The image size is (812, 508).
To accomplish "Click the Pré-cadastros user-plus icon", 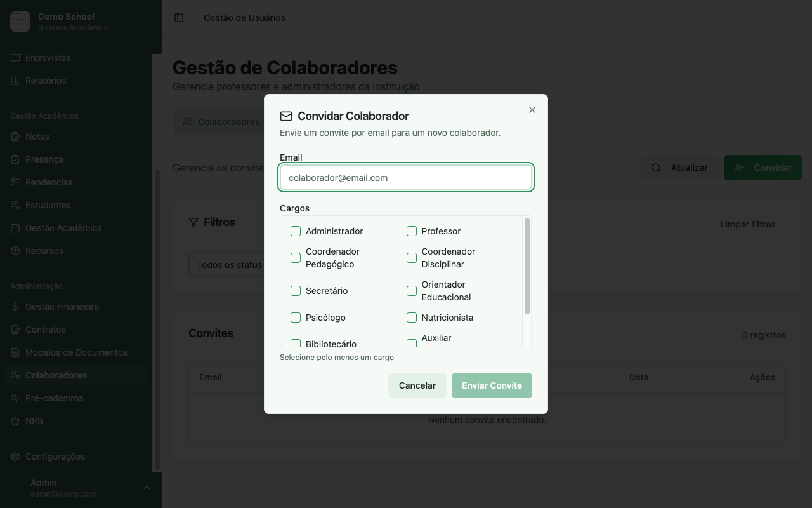I will (x=15, y=398).
